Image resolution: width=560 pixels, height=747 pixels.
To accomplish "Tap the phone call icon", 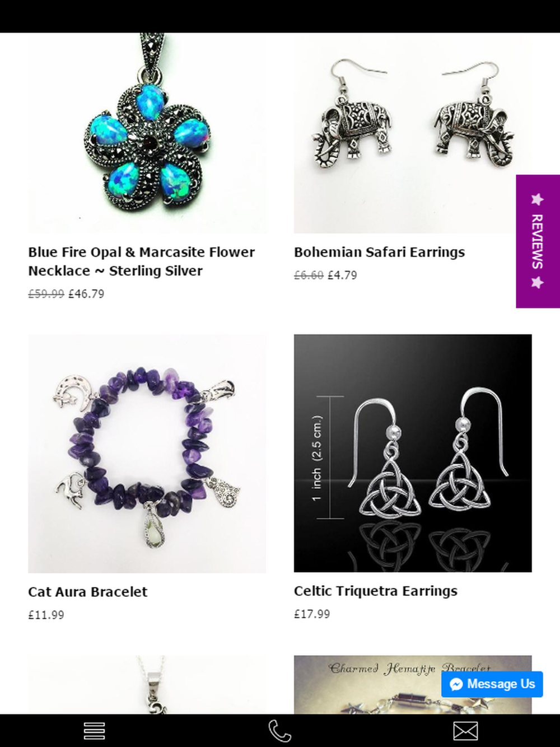I will point(280,731).
